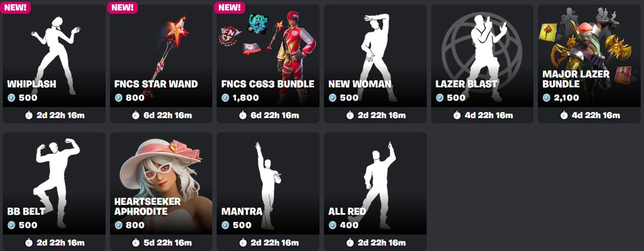View the Major Lazer Bundle item
This screenshot has width=644, height=251.
click(589, 64)
